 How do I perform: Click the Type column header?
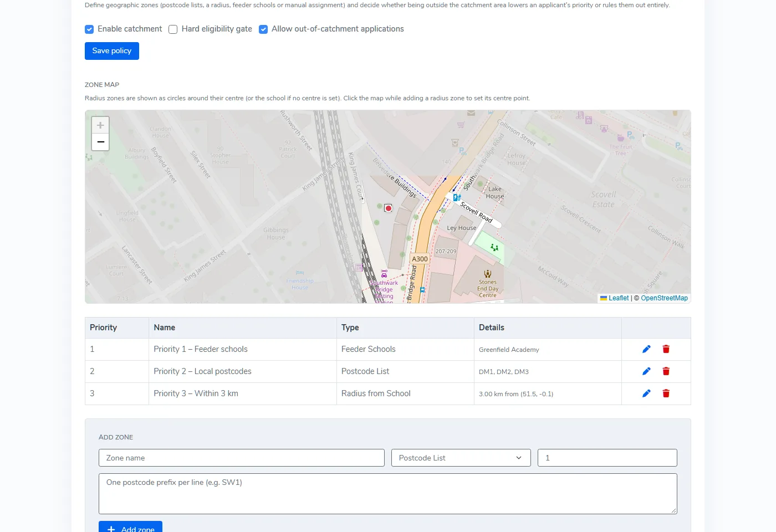click(x=405, y=328)
